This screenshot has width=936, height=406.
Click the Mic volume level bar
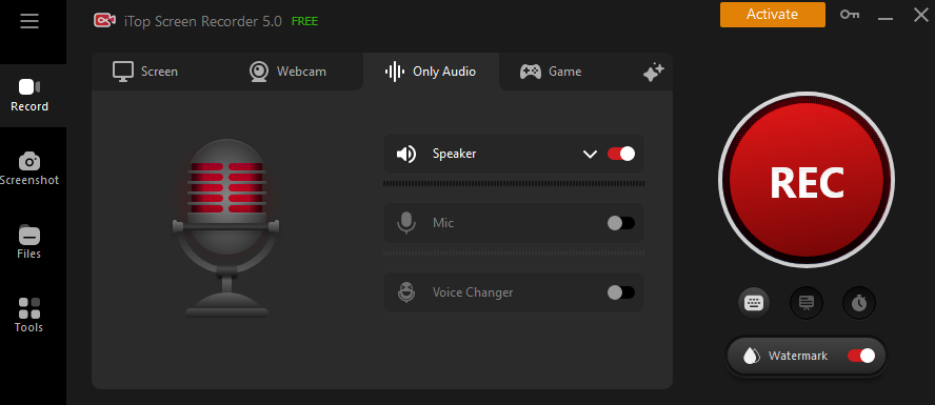tap(514, 253)
